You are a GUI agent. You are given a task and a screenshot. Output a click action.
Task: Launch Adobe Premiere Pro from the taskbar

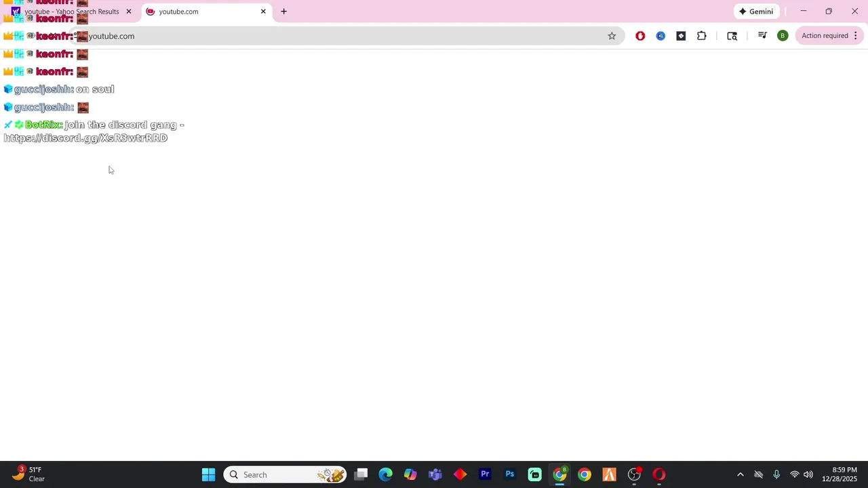pos(485,474)
